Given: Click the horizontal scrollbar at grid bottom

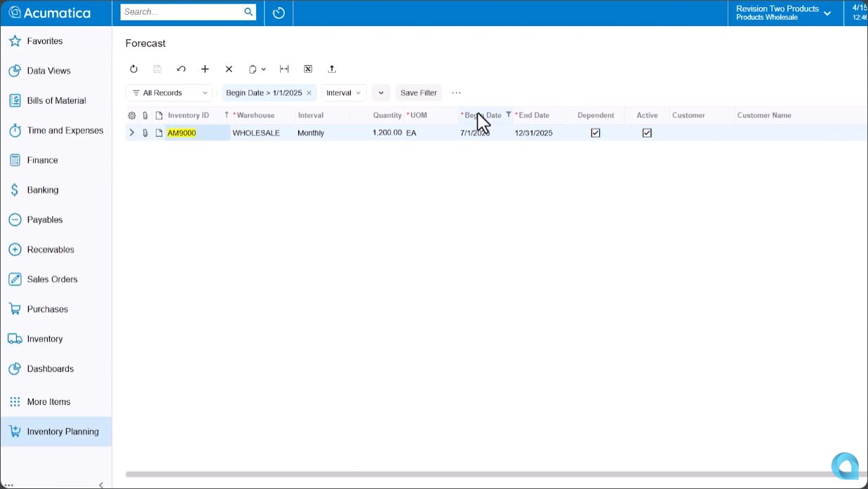Looking at the screenshot, I should click(x=477, y=474).
